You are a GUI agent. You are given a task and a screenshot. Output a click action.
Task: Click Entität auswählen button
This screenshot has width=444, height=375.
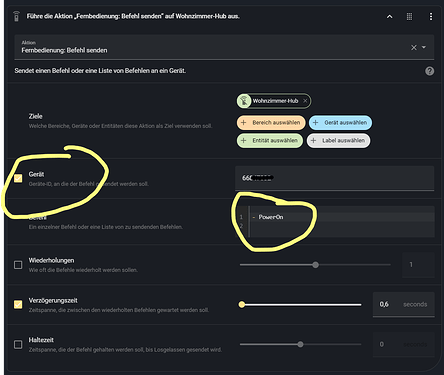270,140
